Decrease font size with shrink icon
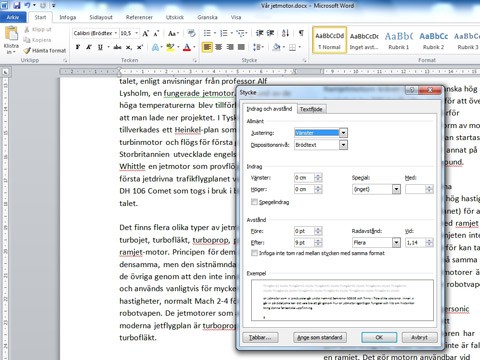The width and height of the screenshot is (480, 360). click(x=156, y=33)
